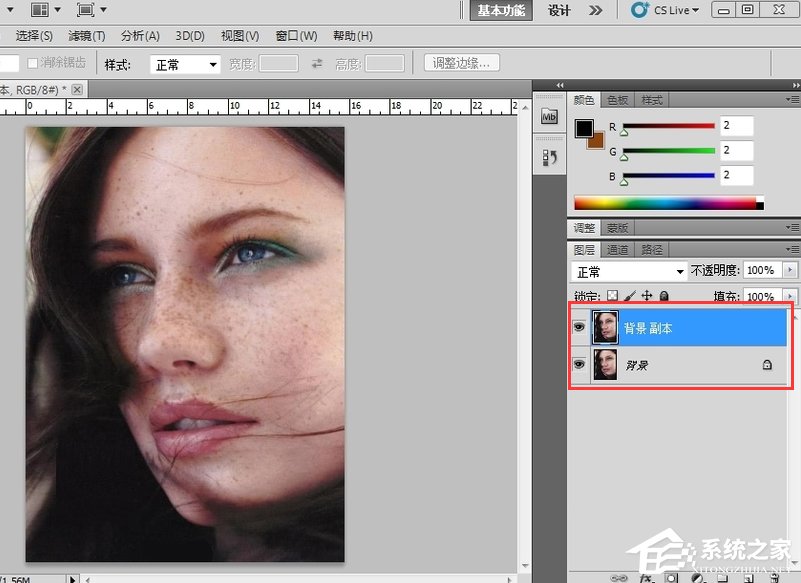The height and width of the screenshot is (583, 801).
Task: Click the 基本功能 workspace button
Action: click(500, 10)
